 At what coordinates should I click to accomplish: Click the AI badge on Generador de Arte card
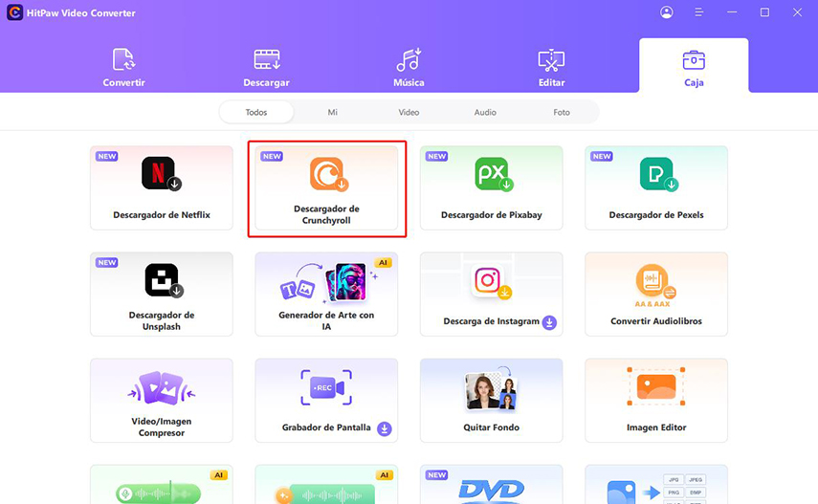pyautogui.click(x=383, y=262)
